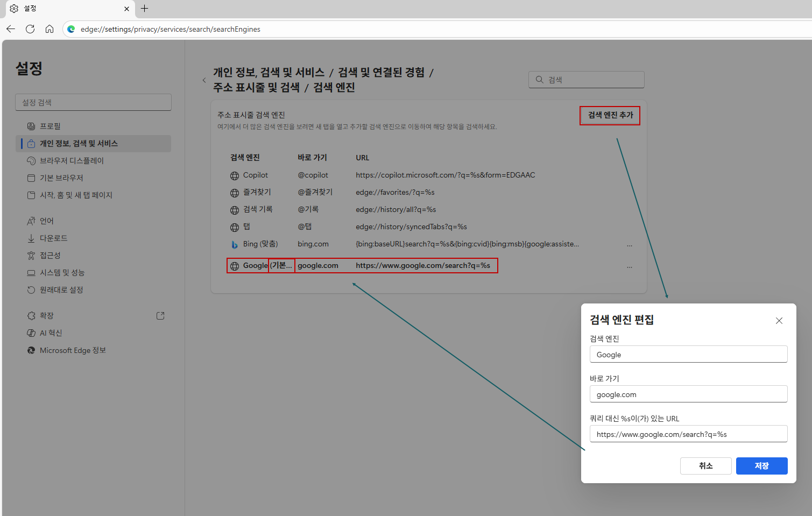Click the 검색 엔진 name field with Google
This screenshot has width=812, height=516.
click(688, 355)
